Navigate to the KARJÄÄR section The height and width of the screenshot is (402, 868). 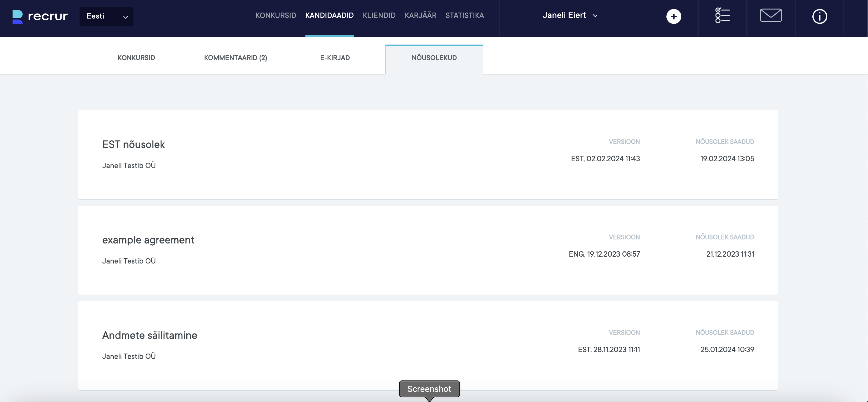(420, 16)
